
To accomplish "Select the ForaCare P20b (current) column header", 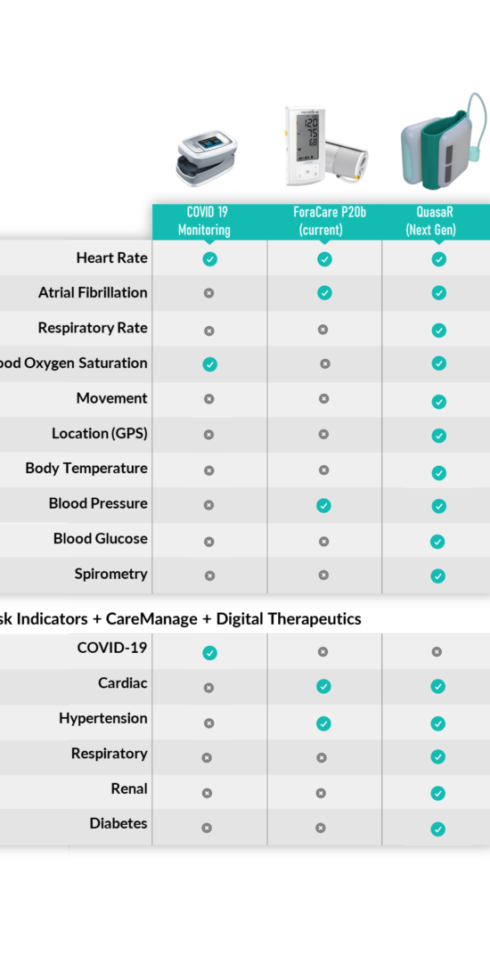I will coord(324,221).
